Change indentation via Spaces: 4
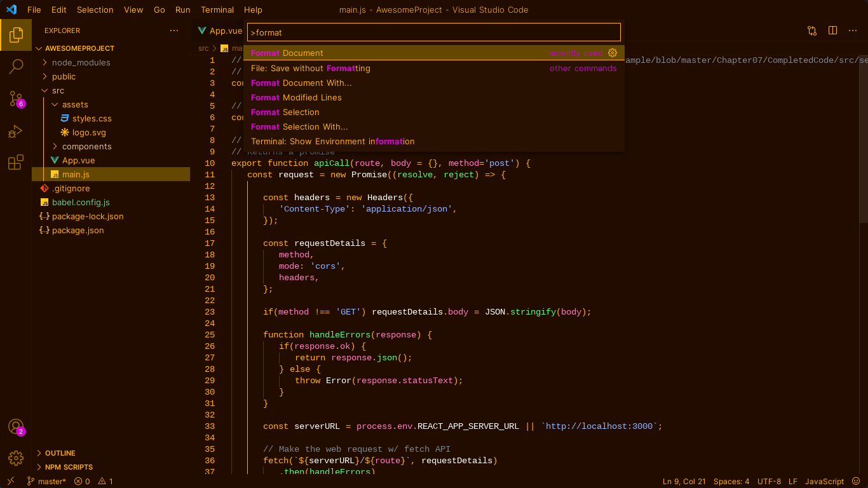Screen dimensions: 868x488 tap(731, 481)
